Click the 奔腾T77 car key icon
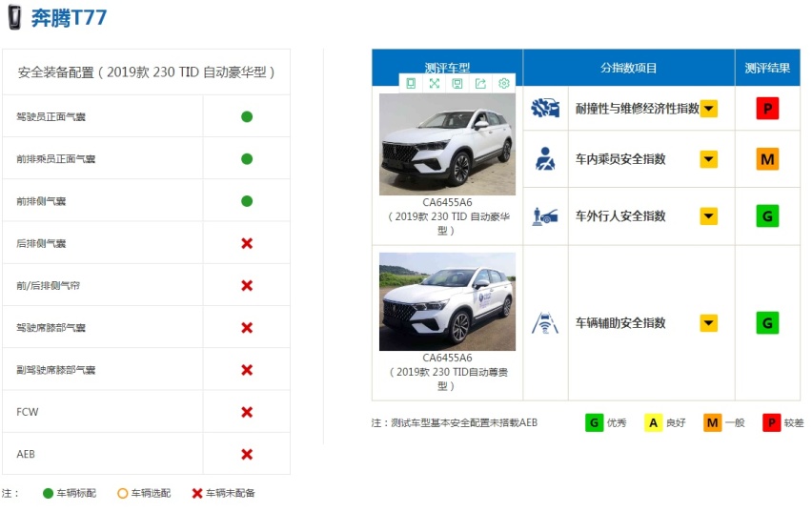This screenshot has height=512, width=812. pos(15,17)
